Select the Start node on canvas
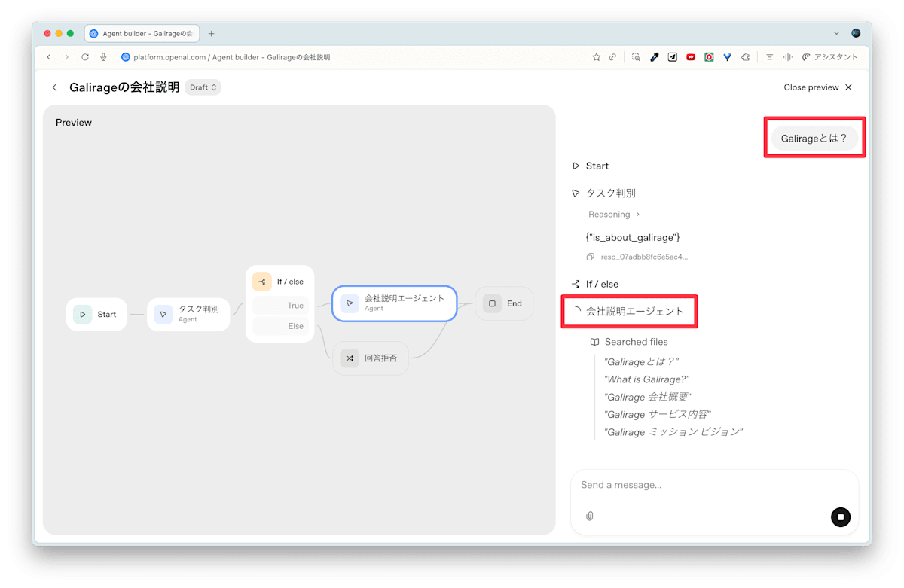Viewport: 904px width, 588px height. tap(96, 315)
